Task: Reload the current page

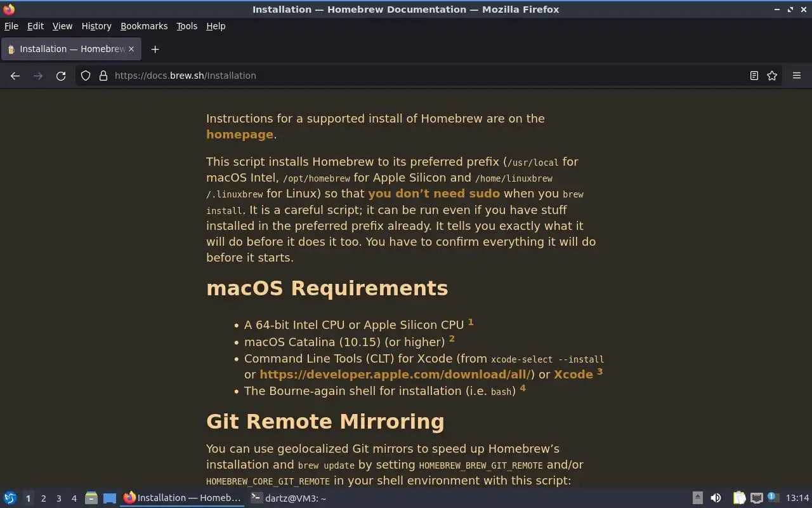Action: (x=61, y=76)
